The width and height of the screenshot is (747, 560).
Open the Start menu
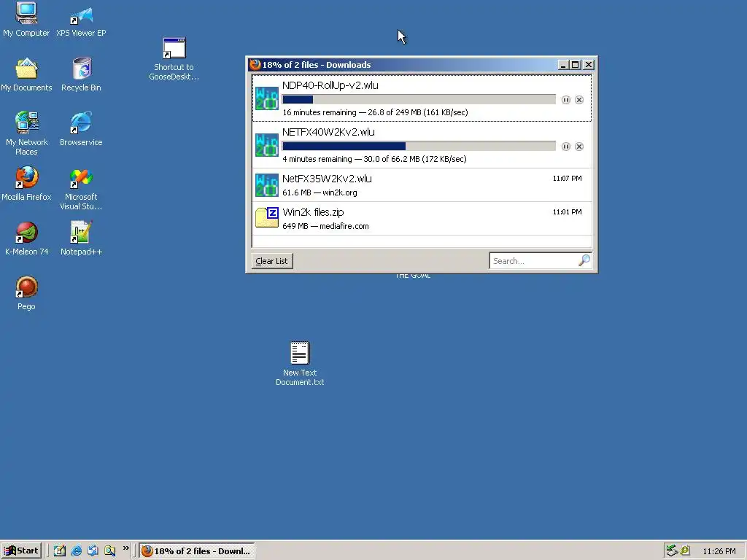click(x=21, y=551)
